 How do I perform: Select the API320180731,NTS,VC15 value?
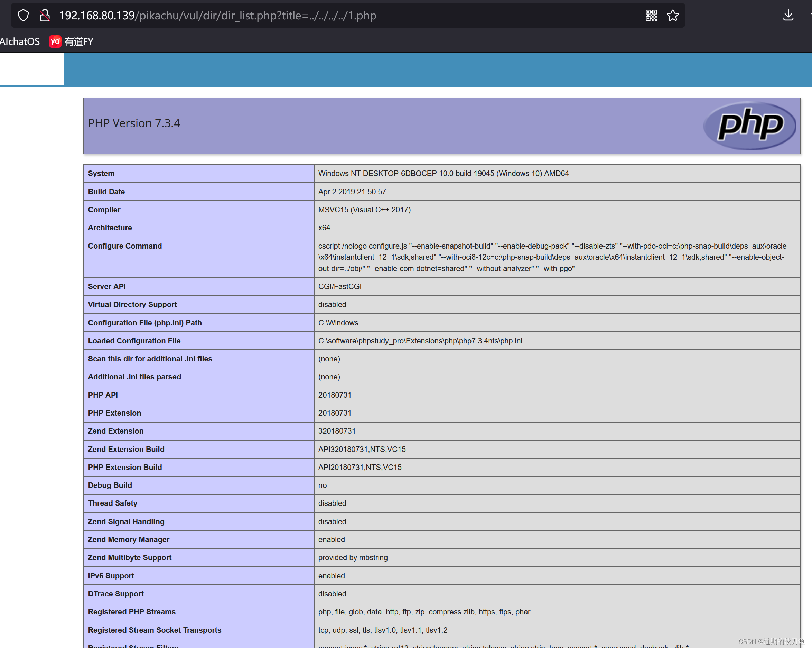click(x=362, y=449)
